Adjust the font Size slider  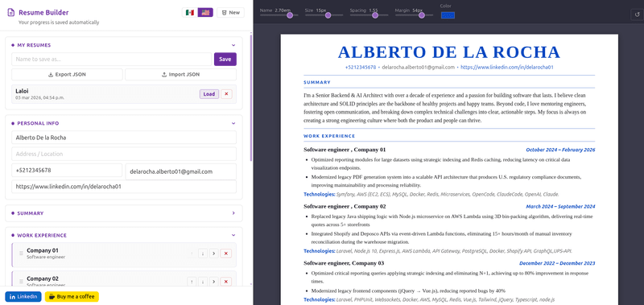click(328, 15)
